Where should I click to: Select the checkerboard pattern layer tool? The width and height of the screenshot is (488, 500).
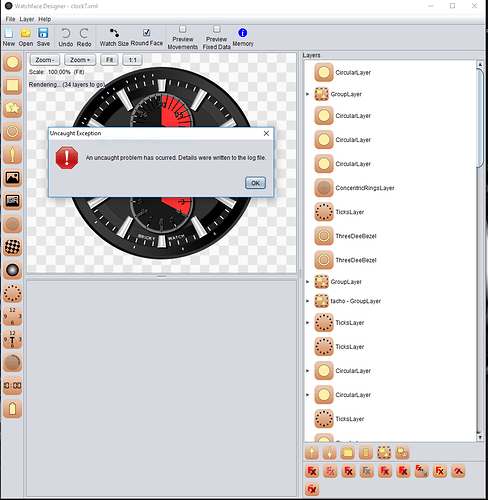[13, 247]
